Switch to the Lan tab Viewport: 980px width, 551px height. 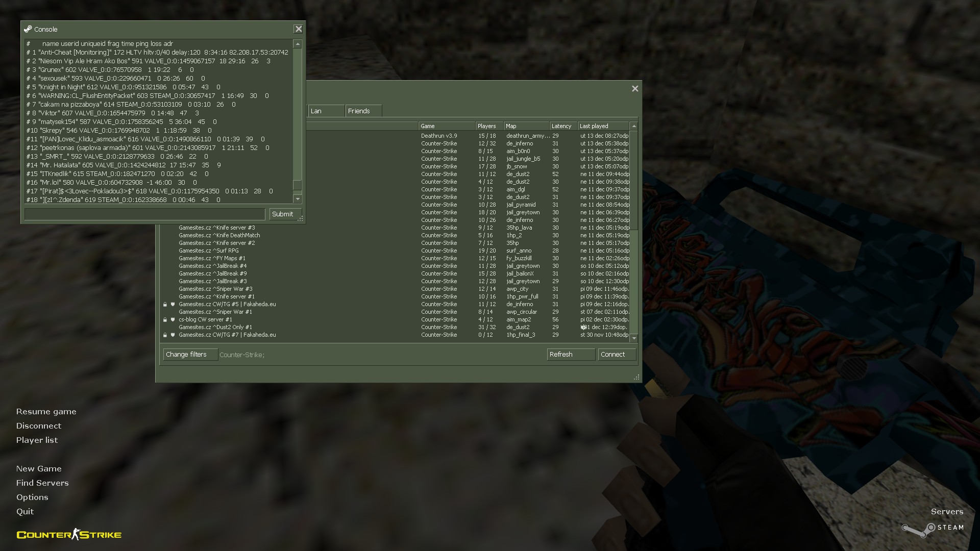tap(326, 111)
